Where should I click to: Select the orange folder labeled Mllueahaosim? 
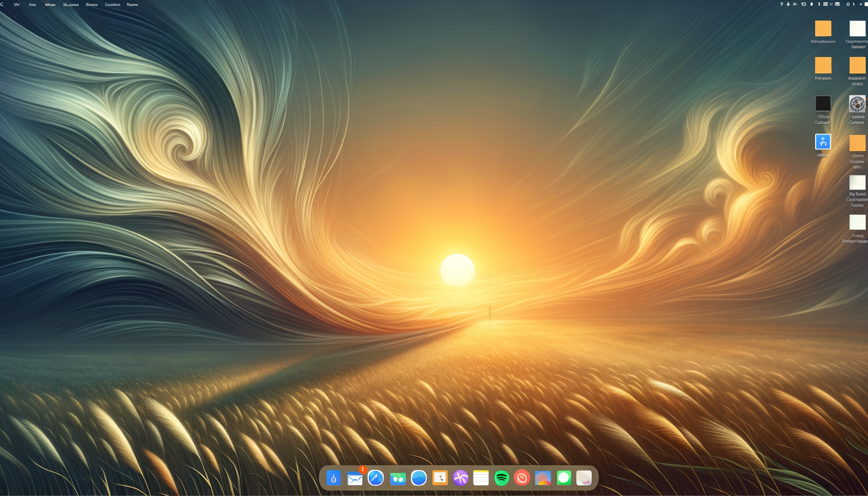(x=823, y=29)
